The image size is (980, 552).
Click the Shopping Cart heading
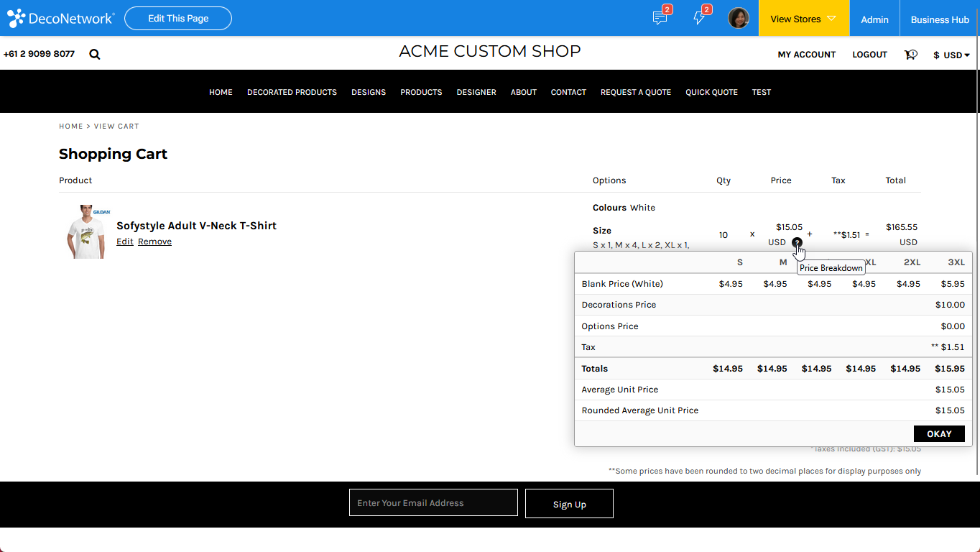point(113,154)
